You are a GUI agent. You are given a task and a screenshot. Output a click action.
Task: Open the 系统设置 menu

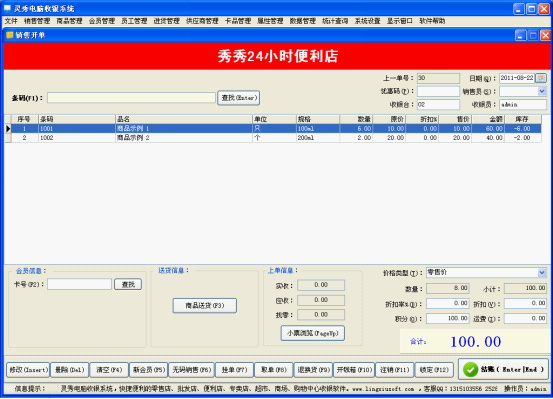(x=367, y=21)
